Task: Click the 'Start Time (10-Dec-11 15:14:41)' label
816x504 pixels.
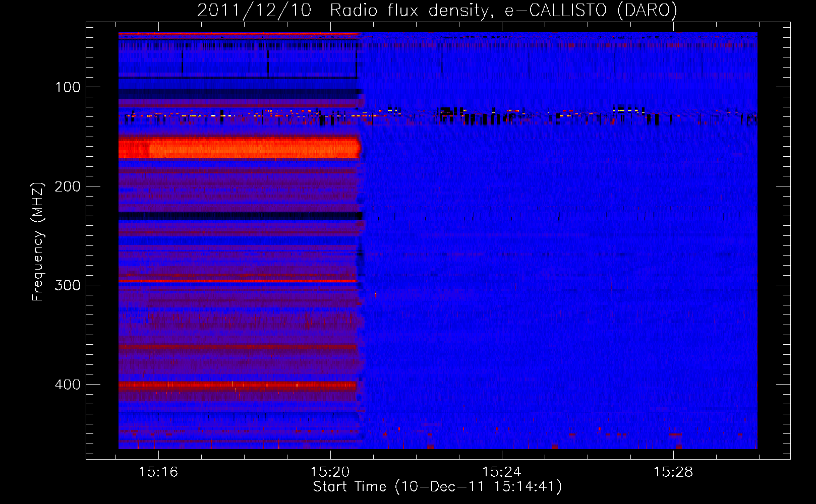Action: click(437, 487)
